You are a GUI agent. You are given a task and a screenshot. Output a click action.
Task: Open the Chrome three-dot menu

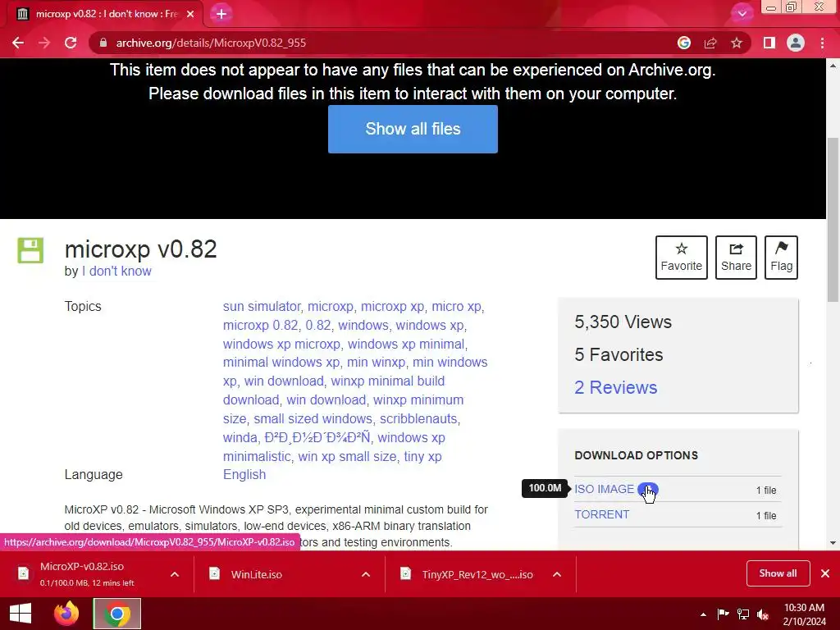click(822, 43)
